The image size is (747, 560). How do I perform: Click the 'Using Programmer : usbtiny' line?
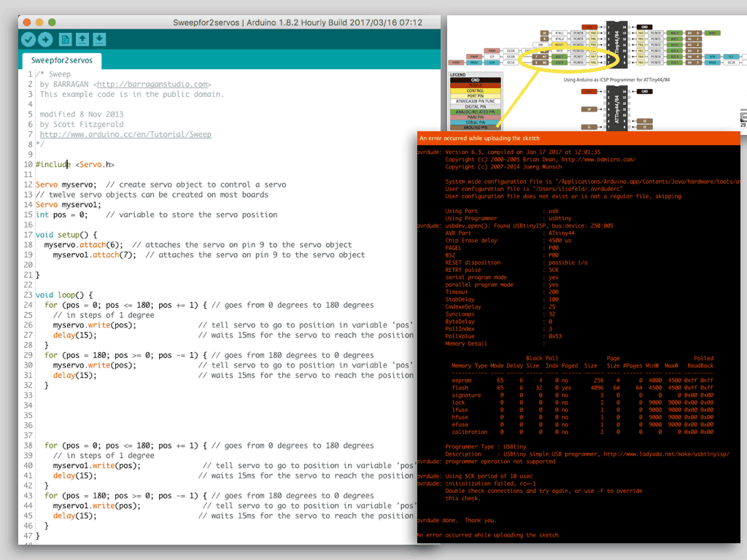pos(508,218)
